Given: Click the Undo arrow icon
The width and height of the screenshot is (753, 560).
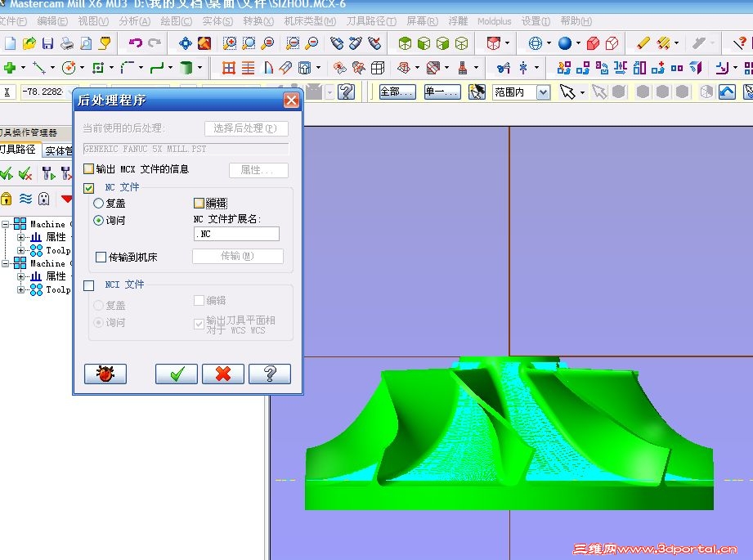Looking at the screenshot, I should pyautogui.click(x=136, y=43).
